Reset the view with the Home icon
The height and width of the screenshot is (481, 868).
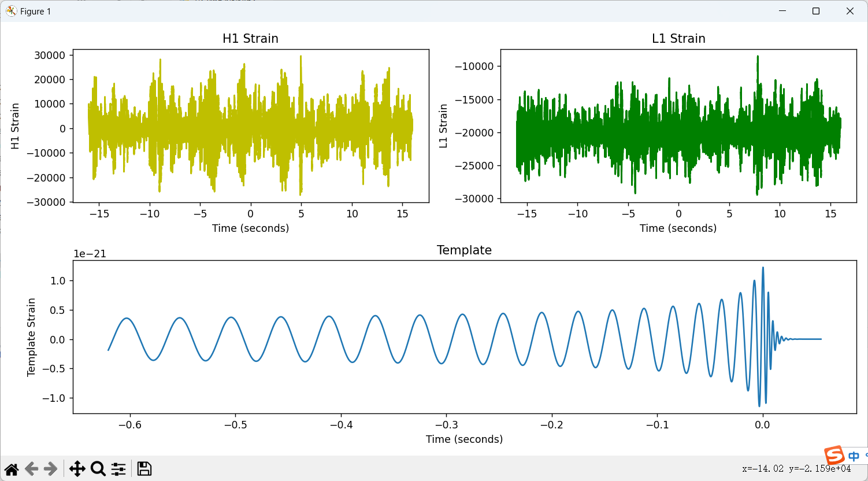click(x=12, y=469)
